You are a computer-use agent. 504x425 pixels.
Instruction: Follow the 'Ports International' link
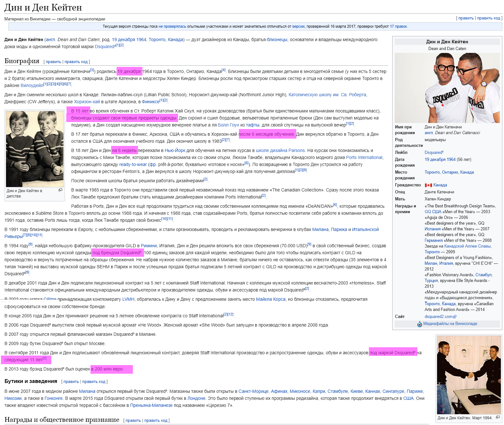click(364, 158)
